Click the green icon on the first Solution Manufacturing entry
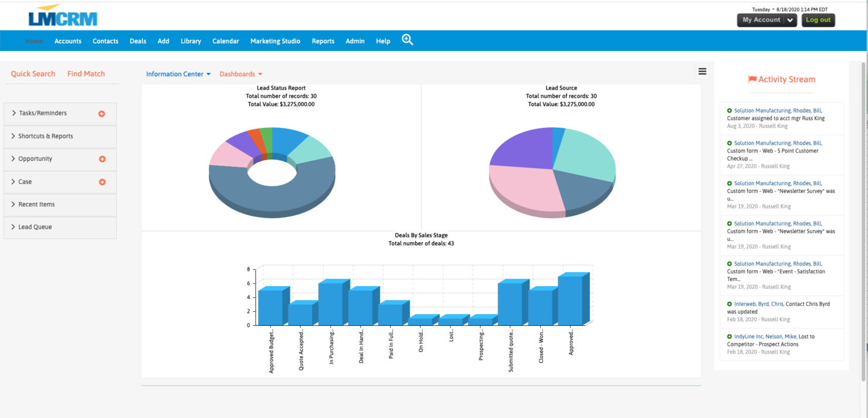The width and height of the screenshot is (868, 418). [729, 110]
